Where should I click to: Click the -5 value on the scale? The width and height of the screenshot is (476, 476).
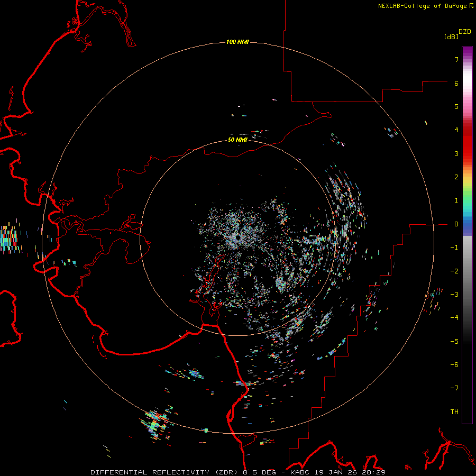pyautogui.click(x=454, y=342)
